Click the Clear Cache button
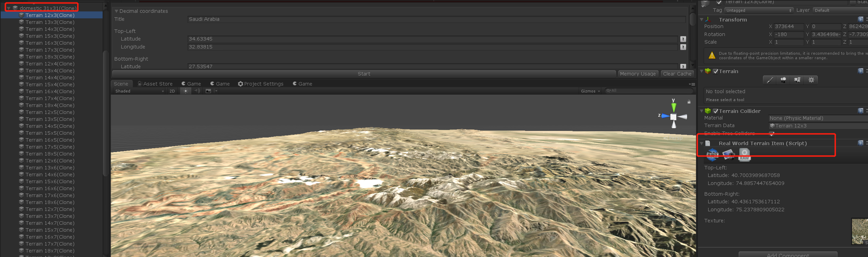 point(677,74)
